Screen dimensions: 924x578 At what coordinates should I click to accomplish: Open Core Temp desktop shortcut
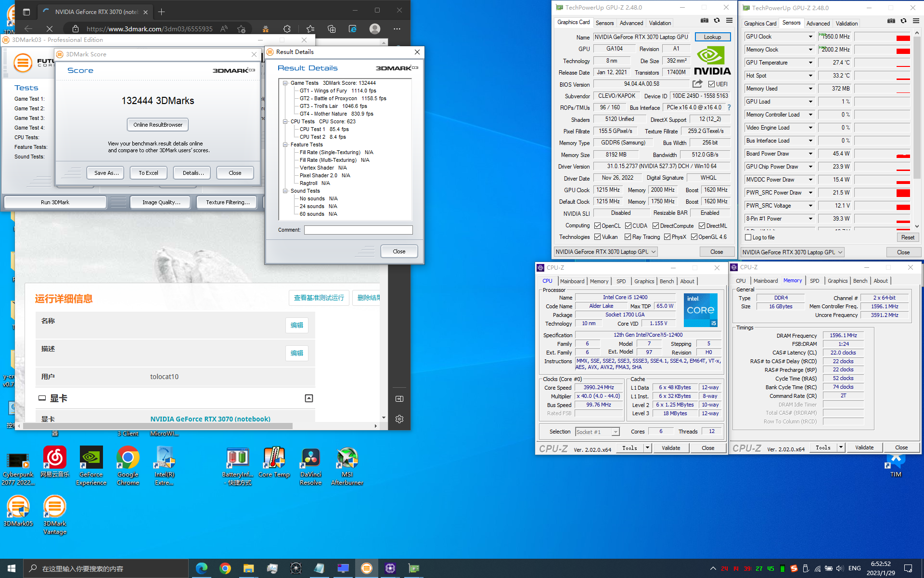click(274, 462)
